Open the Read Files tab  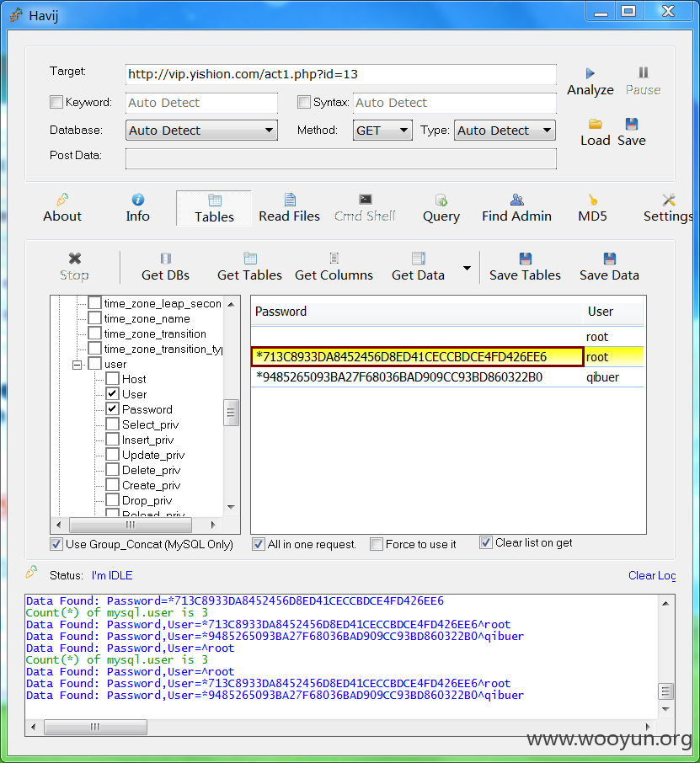tap(290, 209)
